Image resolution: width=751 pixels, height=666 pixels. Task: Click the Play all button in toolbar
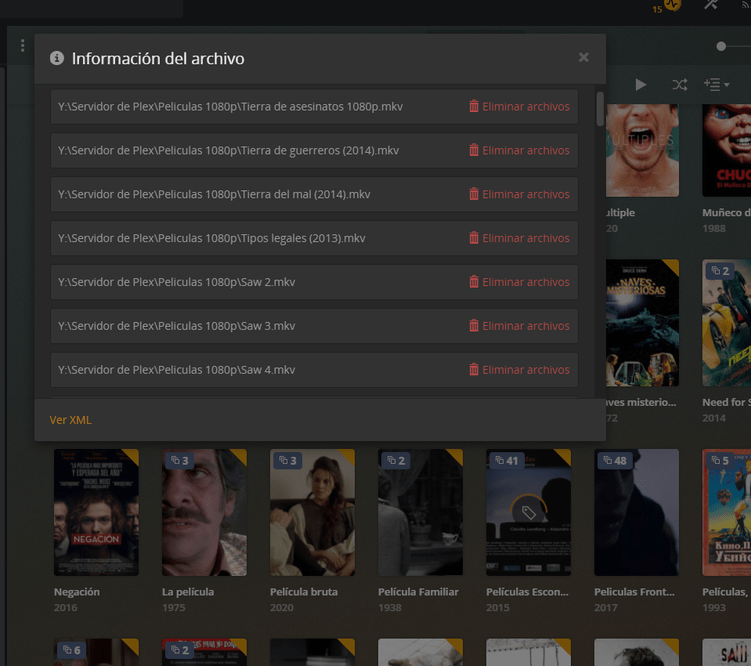pos(640,85)
